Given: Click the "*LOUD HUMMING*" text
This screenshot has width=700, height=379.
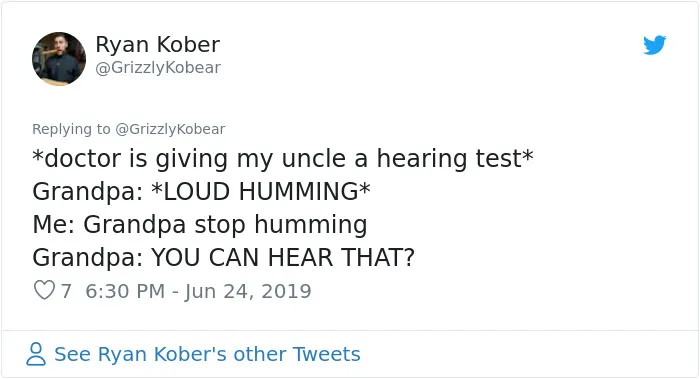Looking at the screenshot, I should coord(261,192).
